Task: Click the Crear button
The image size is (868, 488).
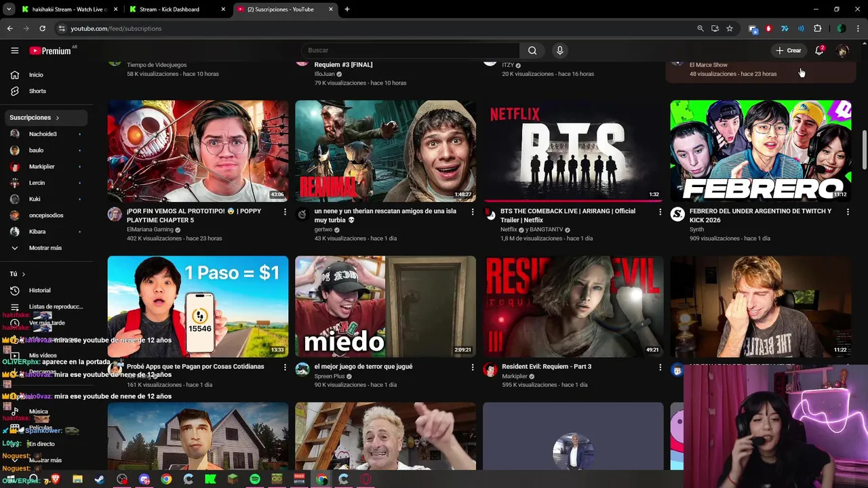Action: (789, 50)
